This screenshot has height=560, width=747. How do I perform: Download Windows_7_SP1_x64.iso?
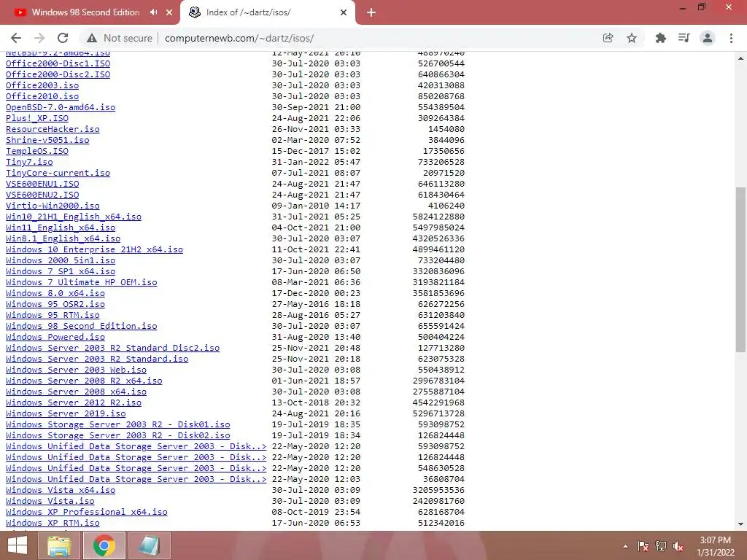pos(61,271)
